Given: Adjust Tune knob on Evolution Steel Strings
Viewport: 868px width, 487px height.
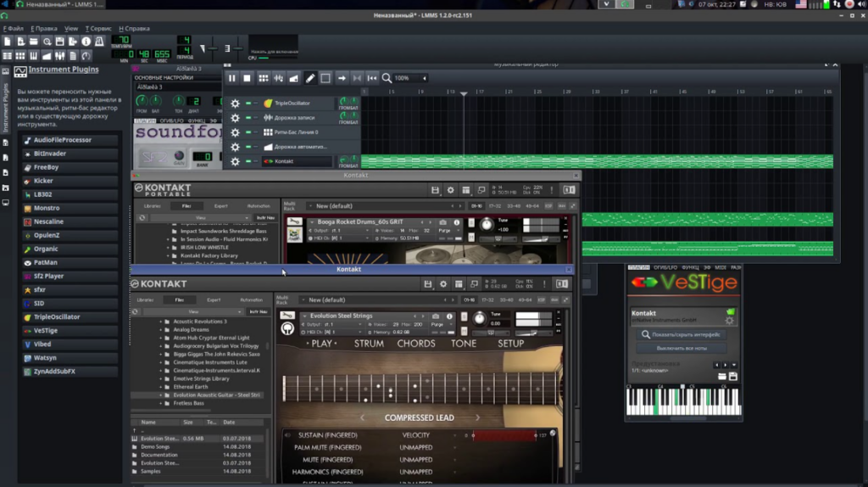Looking at the screenshot, I should click(x=480, y=318).
